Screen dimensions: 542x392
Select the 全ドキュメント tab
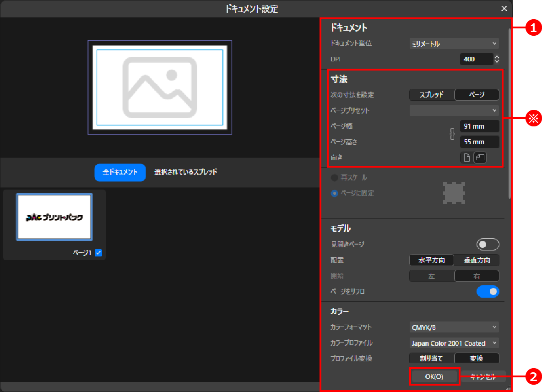[120, 172]
